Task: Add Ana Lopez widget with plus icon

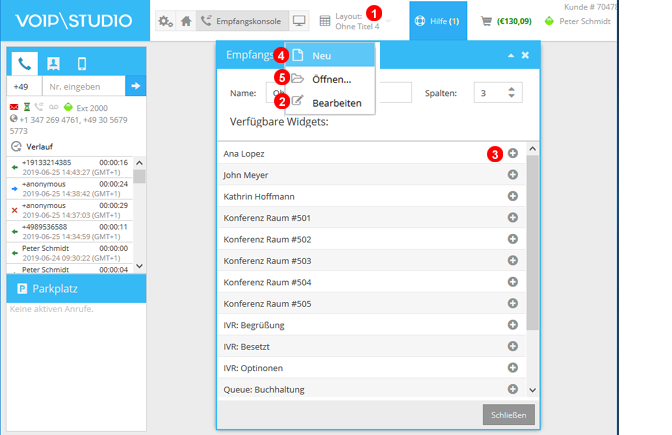Action: 513,153
